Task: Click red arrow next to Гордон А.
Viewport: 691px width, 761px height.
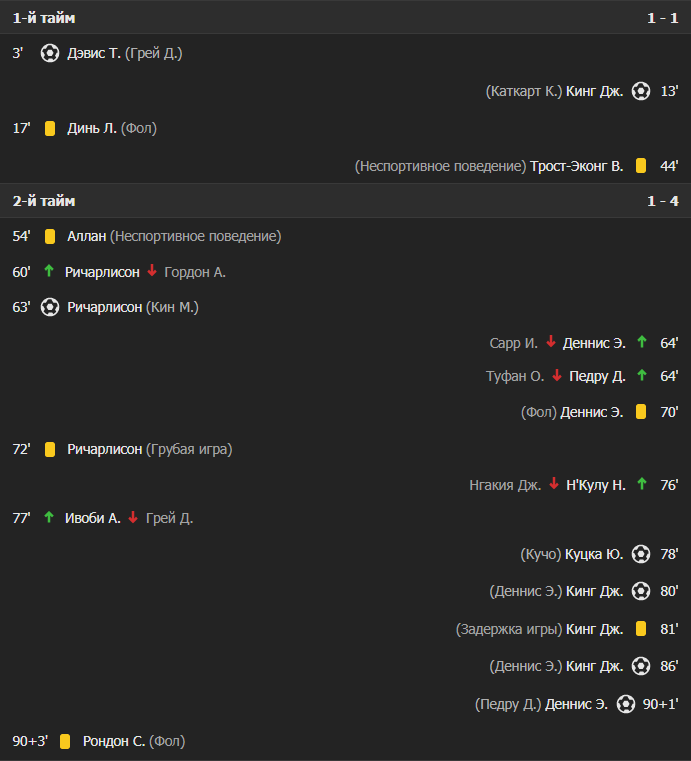Action: (152, 271)
